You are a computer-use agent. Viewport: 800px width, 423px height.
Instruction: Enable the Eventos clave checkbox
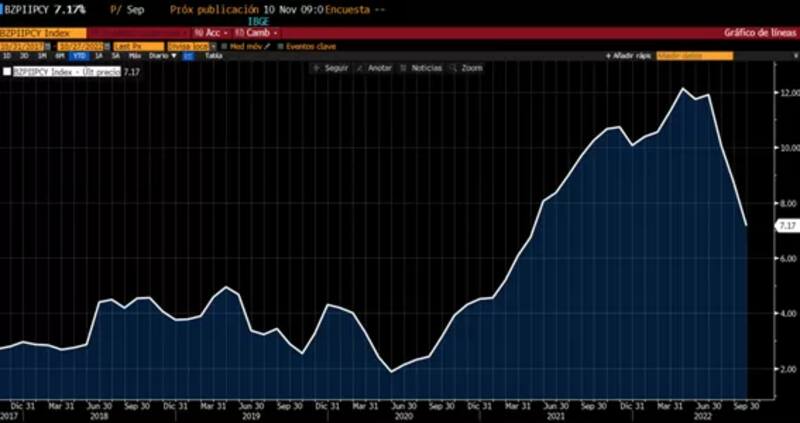point(281,46)
